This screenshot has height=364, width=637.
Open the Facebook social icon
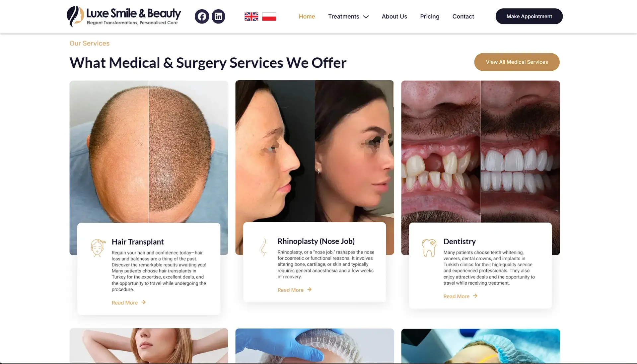coord(202,16)
